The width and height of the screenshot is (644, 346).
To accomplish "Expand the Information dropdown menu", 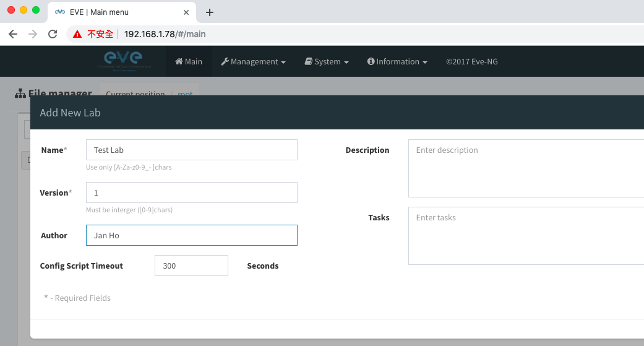I will (397, 61).
